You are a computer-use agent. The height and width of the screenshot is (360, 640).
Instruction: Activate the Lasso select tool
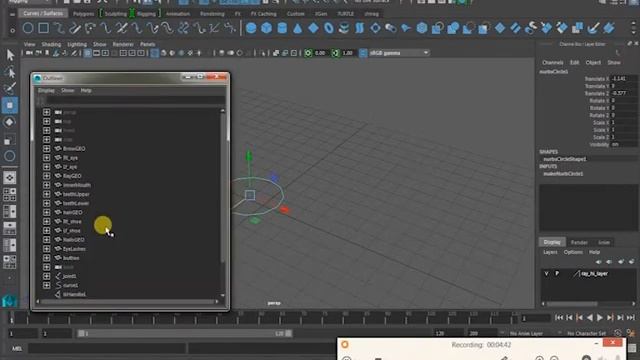click(10, 72)
